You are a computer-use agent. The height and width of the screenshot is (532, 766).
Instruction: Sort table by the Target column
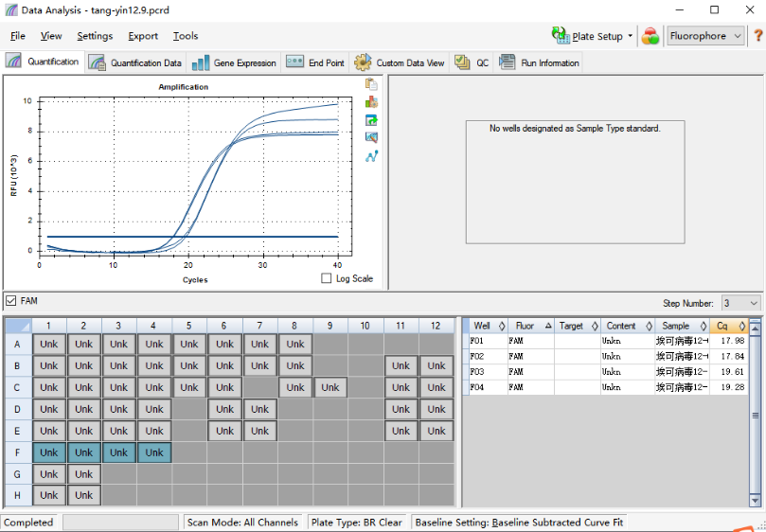coord(577,326)
